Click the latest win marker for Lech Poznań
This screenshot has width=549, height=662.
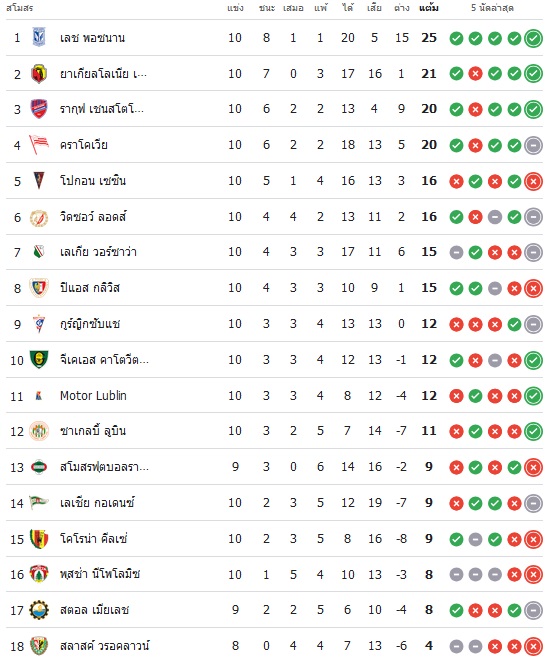[x=533, y=38]
